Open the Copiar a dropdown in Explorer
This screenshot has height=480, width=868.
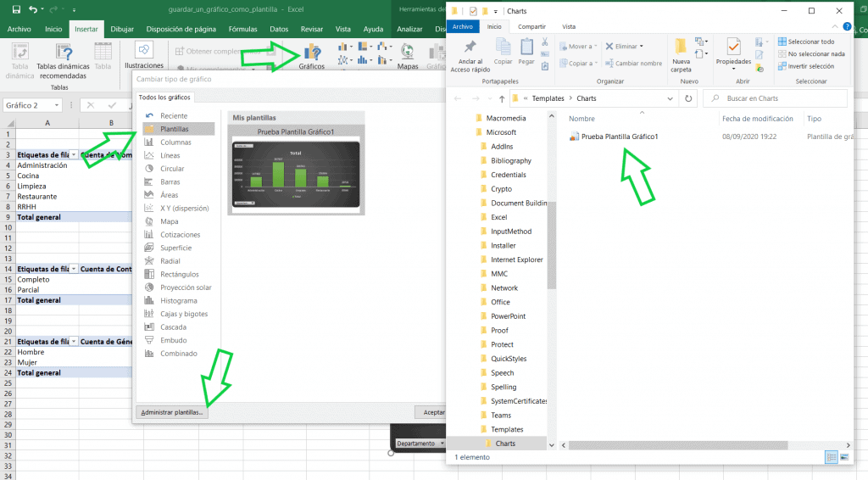pos(578,63)
